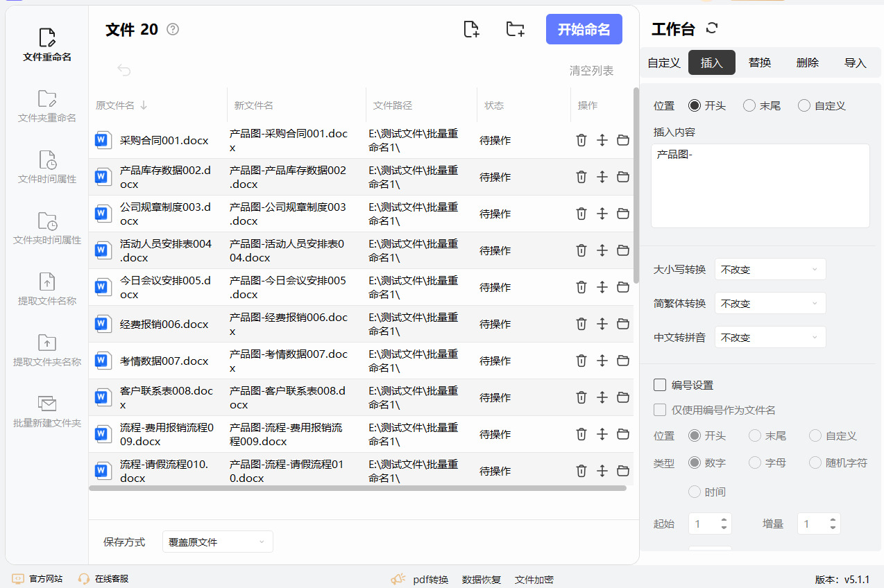The width and height of the screenshot is (884, 588).
Task: Click the add folder icon
Action: (515, 29)
